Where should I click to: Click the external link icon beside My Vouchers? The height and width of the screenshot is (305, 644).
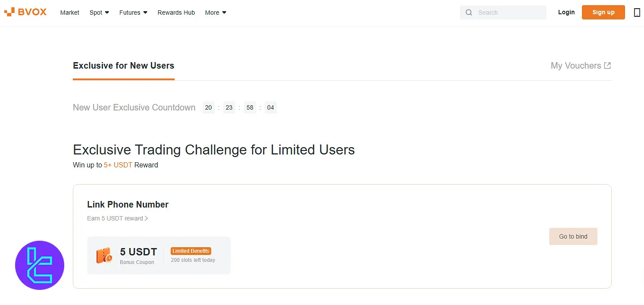(607, 66)
